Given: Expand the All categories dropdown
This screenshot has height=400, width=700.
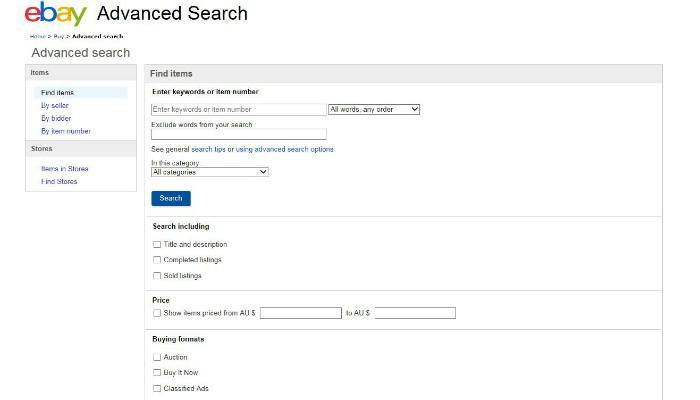Looking at the screenshot, I should [210, 172].
